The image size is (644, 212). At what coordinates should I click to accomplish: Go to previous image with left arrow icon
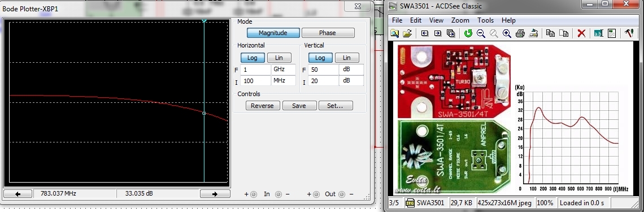coord(425,34)
